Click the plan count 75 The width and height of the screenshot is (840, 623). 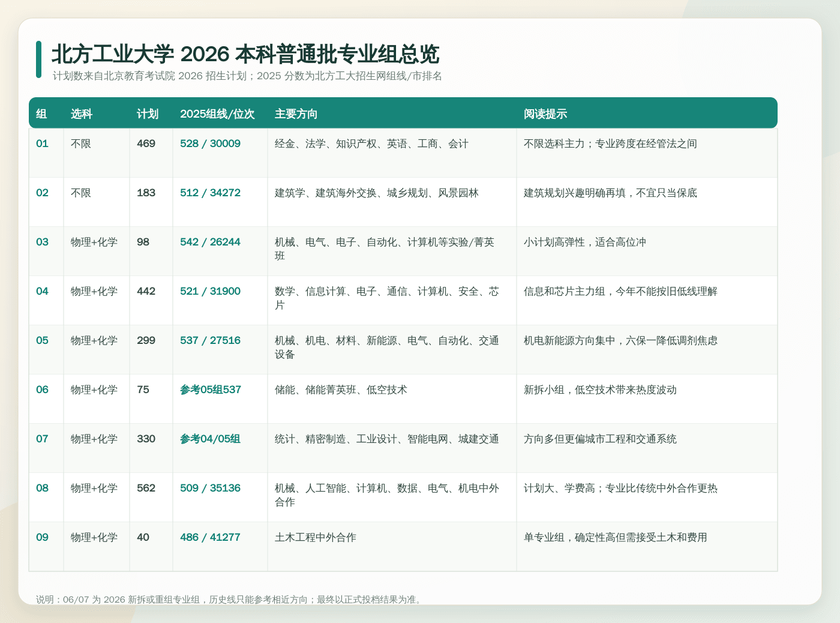pyautogui.click(x=143, y=390)
